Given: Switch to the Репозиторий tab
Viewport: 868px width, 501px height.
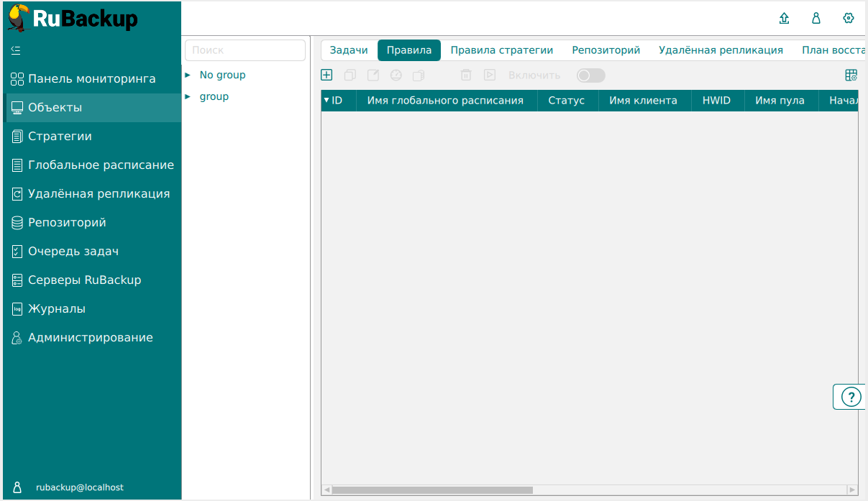Looking at the screenshot, I should pyautogui.click(x=606, y=50).
